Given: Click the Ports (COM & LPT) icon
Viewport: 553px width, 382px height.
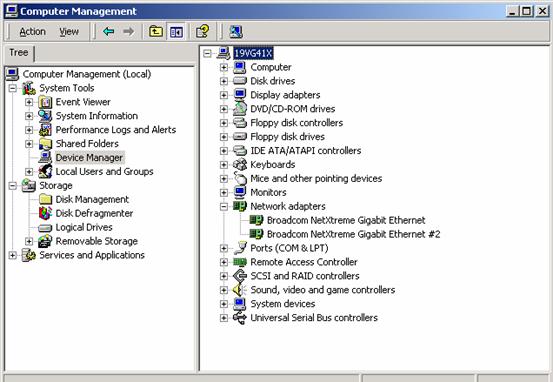Looking at the screenshot, I should click(x=240, y=248).
